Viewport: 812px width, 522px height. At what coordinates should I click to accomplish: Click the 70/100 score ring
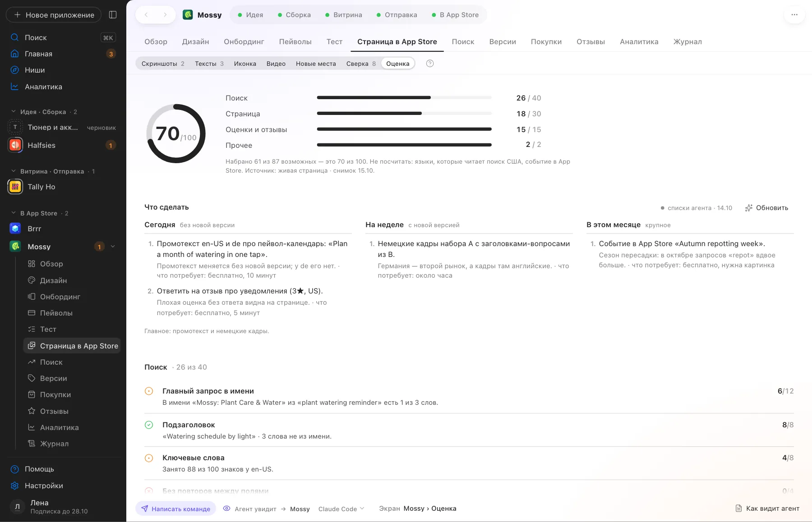point(176,133)
